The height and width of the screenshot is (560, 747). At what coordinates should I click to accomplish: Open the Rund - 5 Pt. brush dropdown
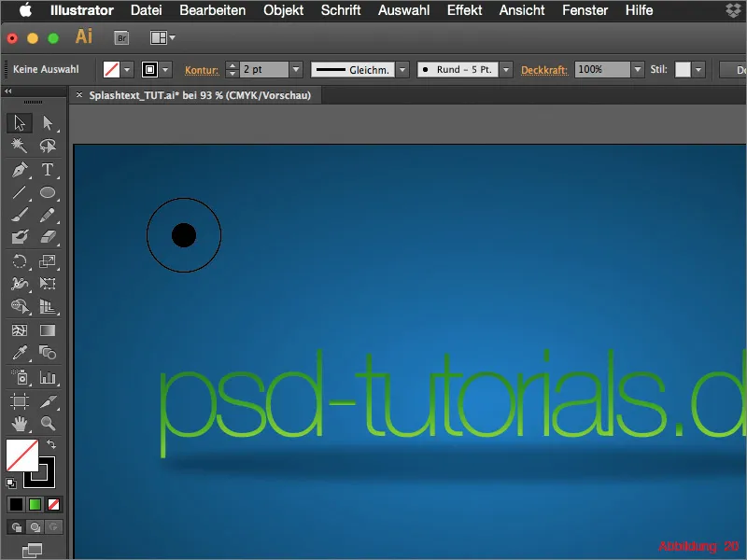[x=506, y=69]
